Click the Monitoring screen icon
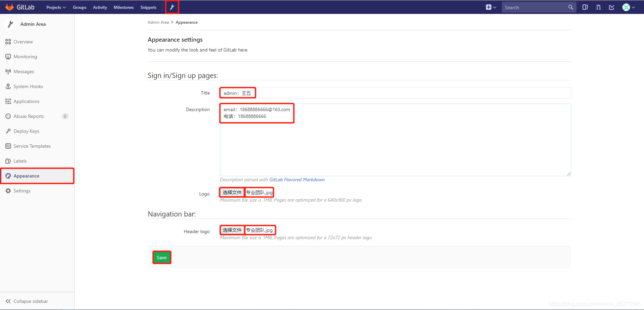644x310 pixels. tap(8, 57)
